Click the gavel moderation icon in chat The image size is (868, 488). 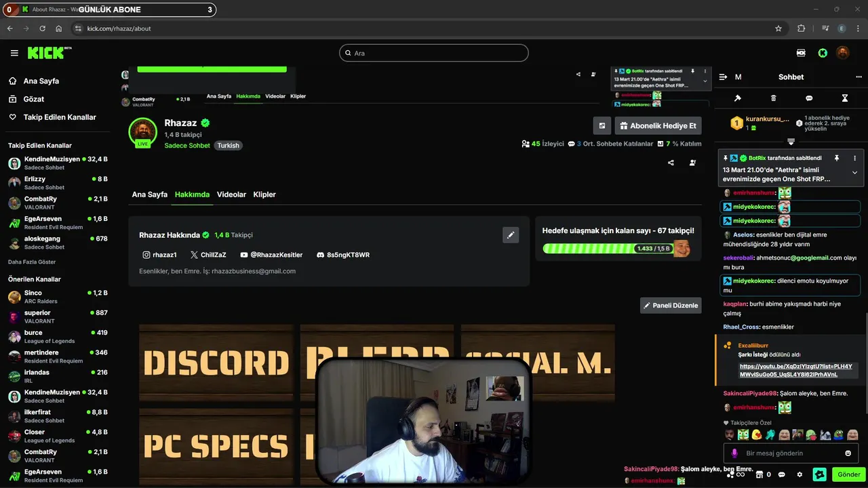738,98
